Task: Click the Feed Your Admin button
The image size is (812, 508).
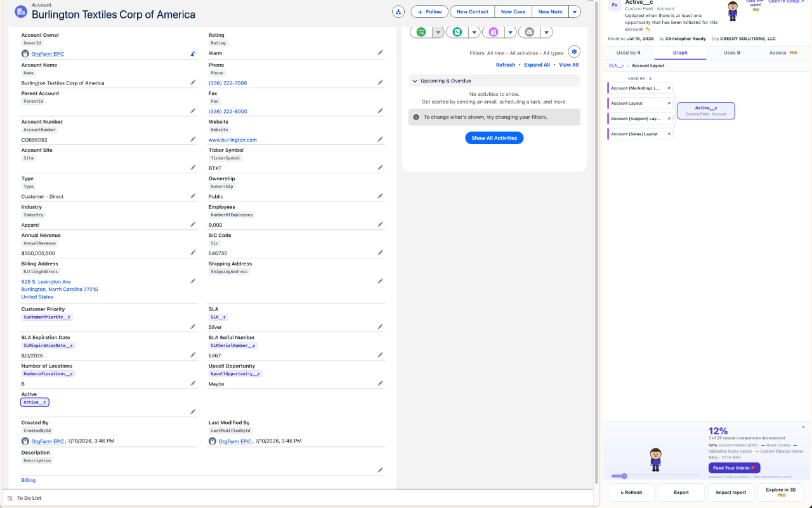Action: [734, 468]
